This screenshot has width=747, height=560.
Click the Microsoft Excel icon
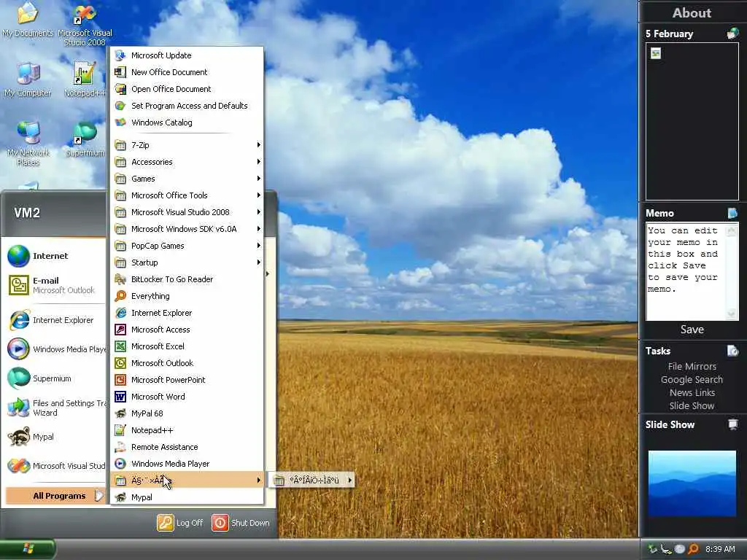tap(120, 346)
